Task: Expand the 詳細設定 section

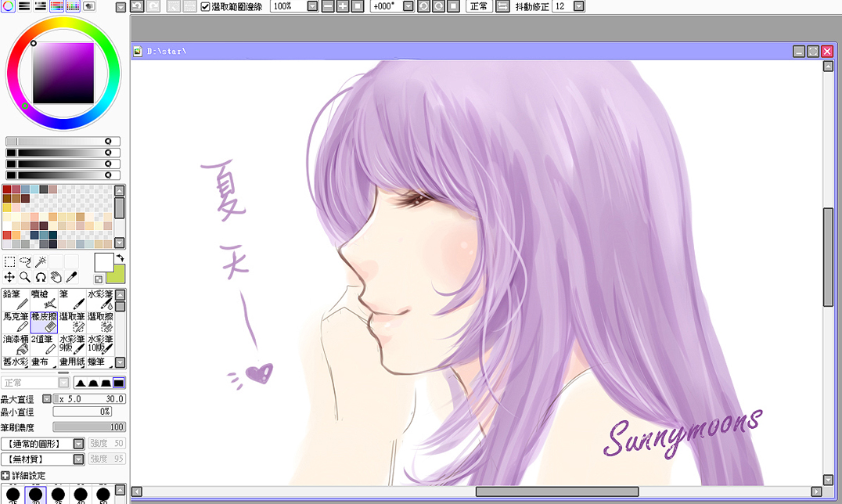Action: (x=5, y=476)
